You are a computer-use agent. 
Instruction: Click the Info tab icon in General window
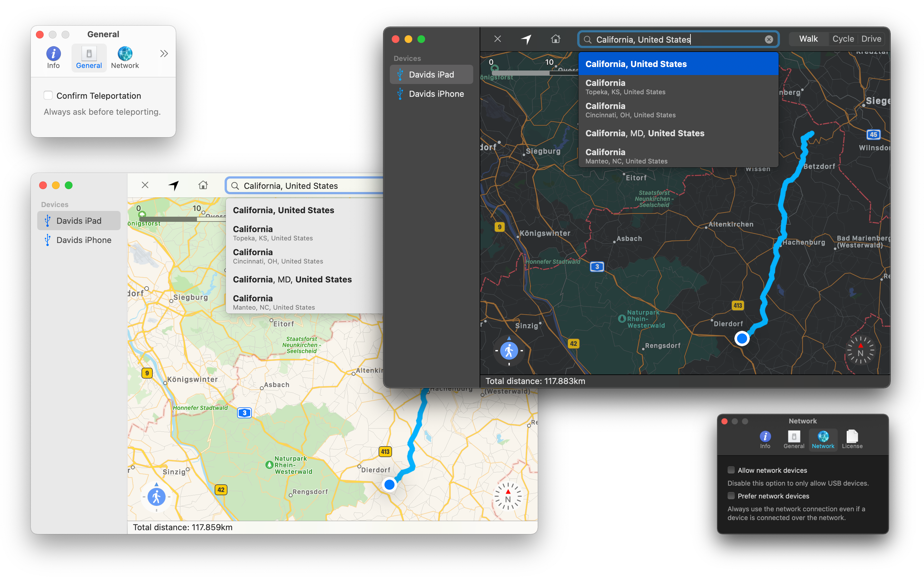coord(53,54)
